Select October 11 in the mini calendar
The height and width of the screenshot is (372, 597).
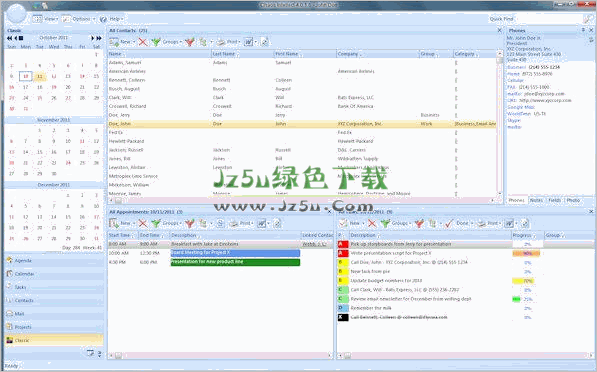[x=40, y=77]
